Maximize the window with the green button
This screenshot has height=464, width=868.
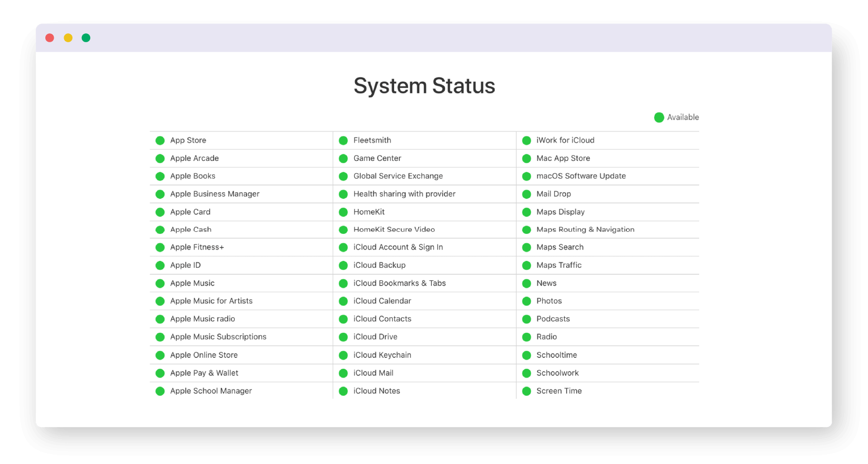[86, 37]
